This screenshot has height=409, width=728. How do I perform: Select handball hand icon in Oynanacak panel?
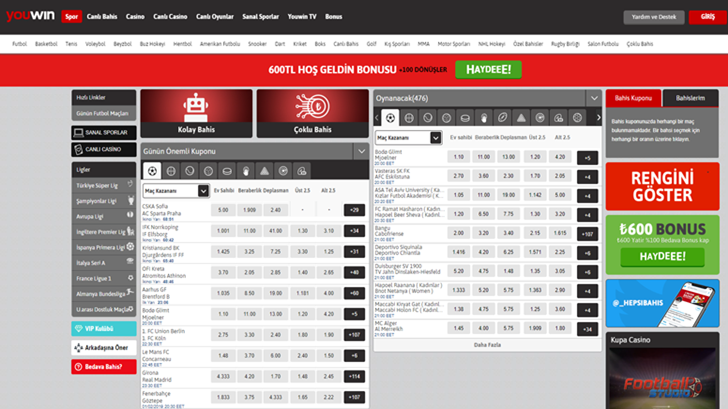pos(484,118)
